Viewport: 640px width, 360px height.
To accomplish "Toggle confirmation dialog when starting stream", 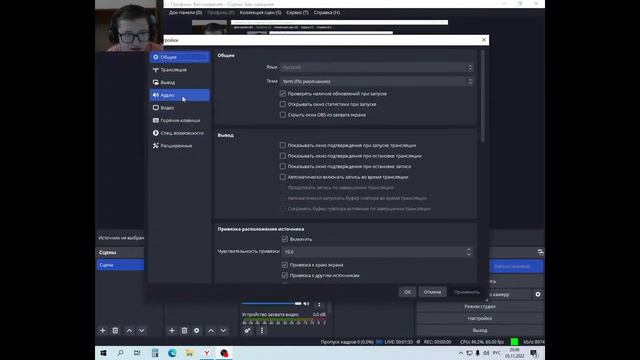I will (283, 145).
